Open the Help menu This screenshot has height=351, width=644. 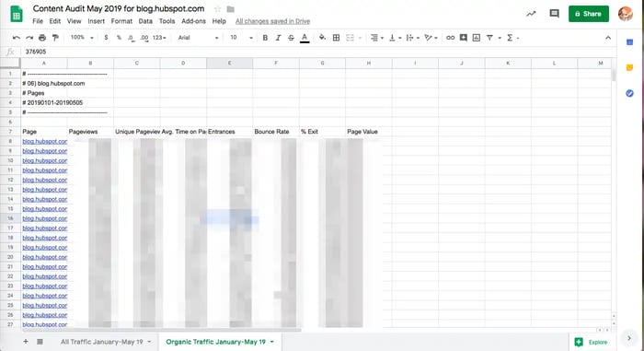219,21
